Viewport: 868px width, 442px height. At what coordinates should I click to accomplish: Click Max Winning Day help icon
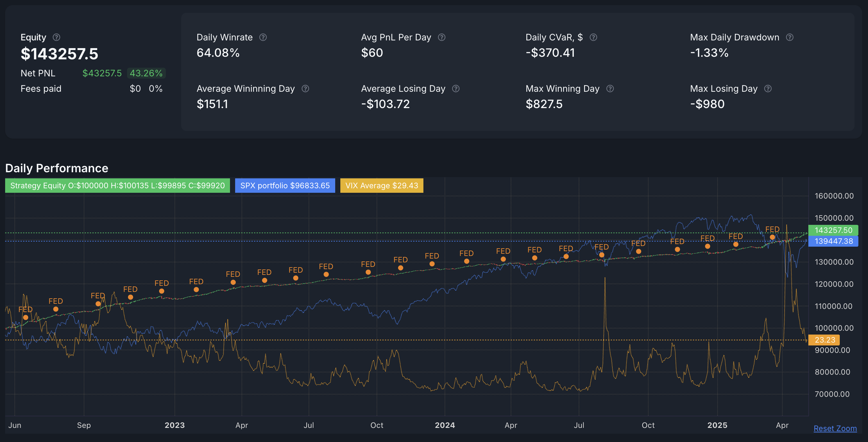pos(610,89)
